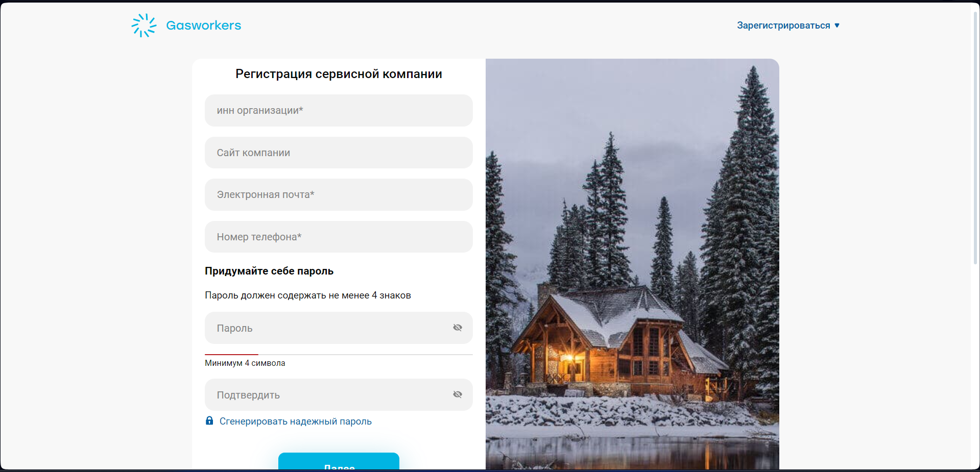Click the Gasworkers sunburst logo icon
Viewport: 980px width, 472px height.
click(144, 25)
